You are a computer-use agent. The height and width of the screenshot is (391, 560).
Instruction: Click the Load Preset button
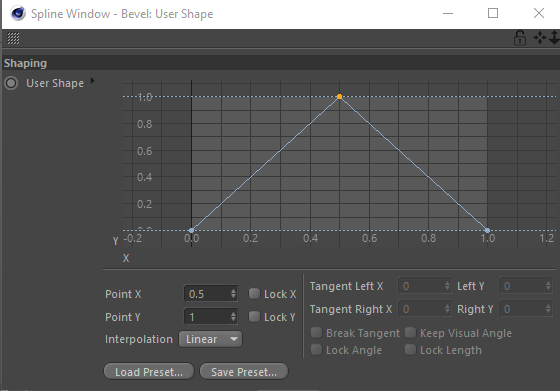pyautogui.click(x=149, y=372)
